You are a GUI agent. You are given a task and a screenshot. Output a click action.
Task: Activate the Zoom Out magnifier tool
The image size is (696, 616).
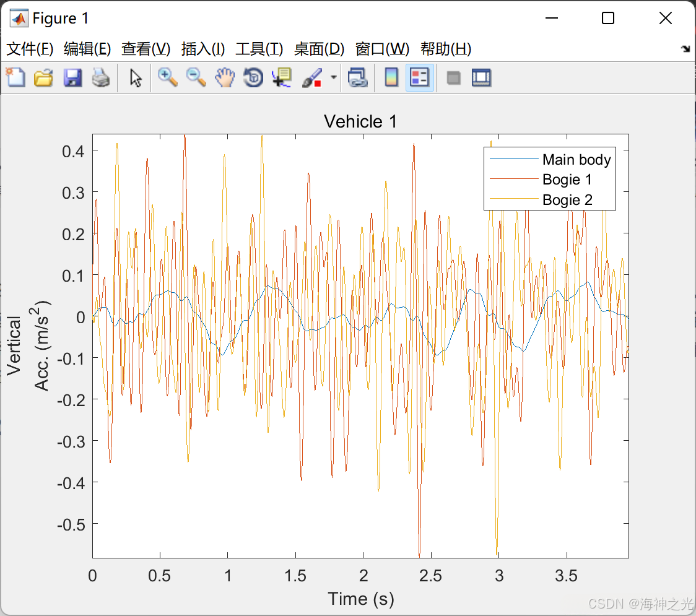[x=196, y=77]
